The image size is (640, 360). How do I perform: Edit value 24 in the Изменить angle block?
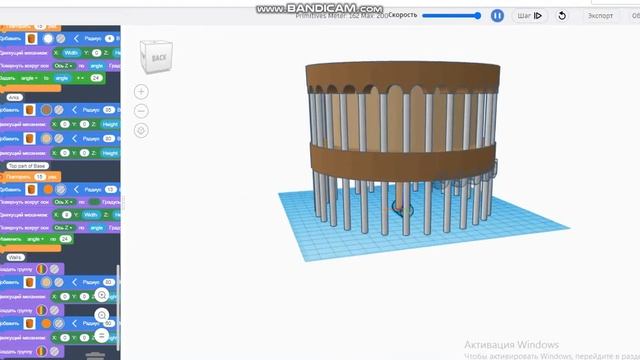click(x=65, y=239)
